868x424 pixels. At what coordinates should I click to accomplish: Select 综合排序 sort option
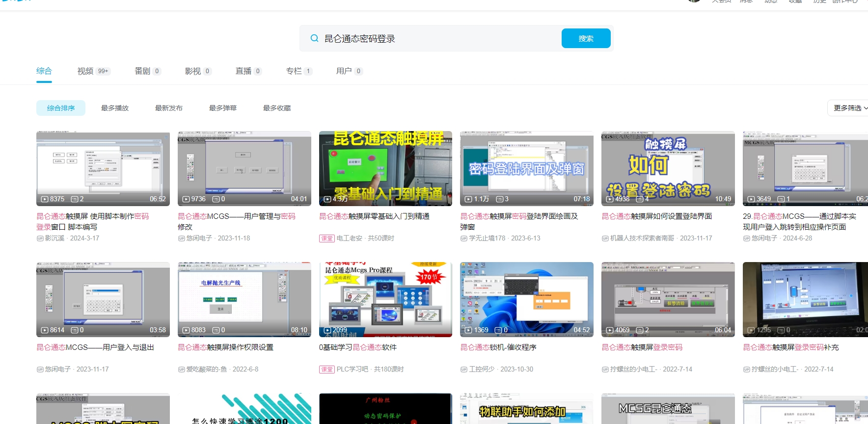(x=61, y=108)
